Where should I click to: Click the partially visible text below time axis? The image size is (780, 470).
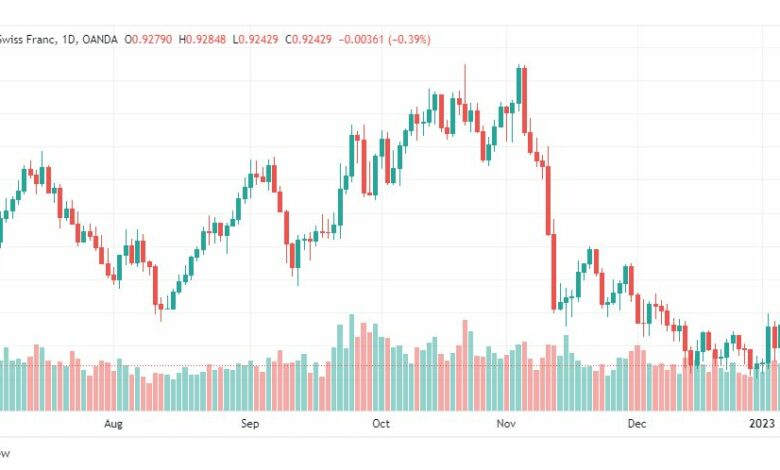tap(4, 454)
